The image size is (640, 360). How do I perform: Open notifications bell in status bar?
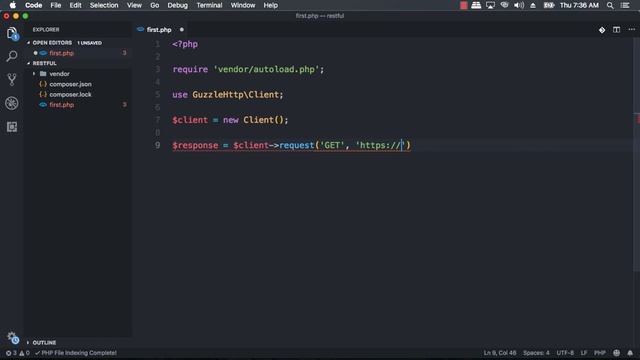point(630,353)
